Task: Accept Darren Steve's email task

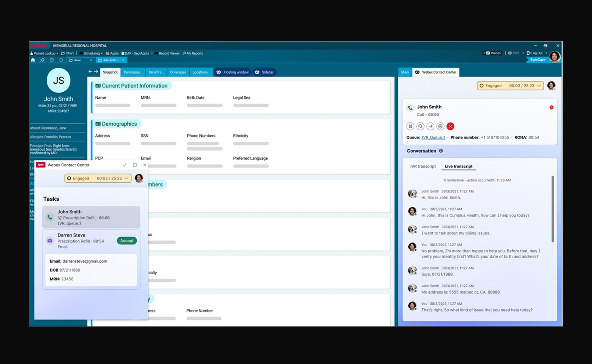Action: point(127,241)
